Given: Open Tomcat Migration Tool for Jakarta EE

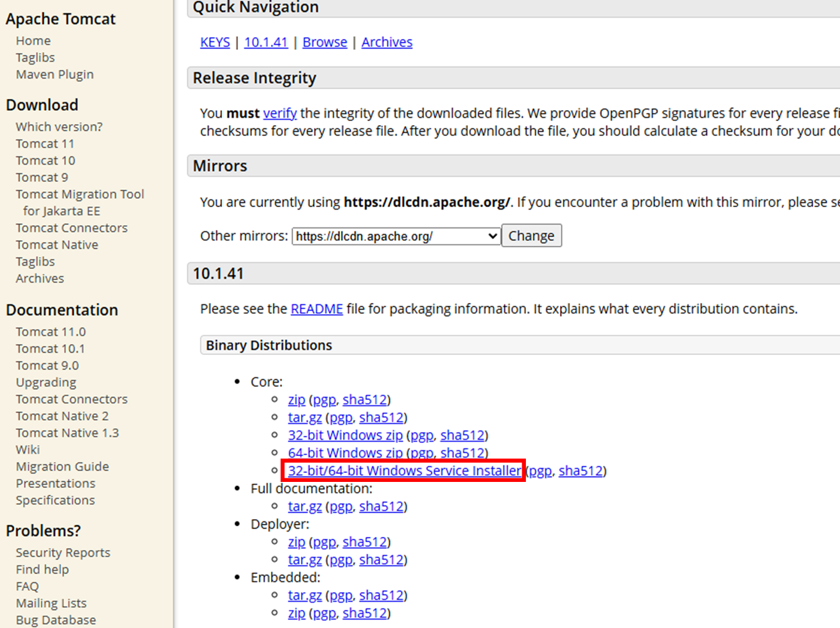Looking at the screenshot, I should 80,202.
